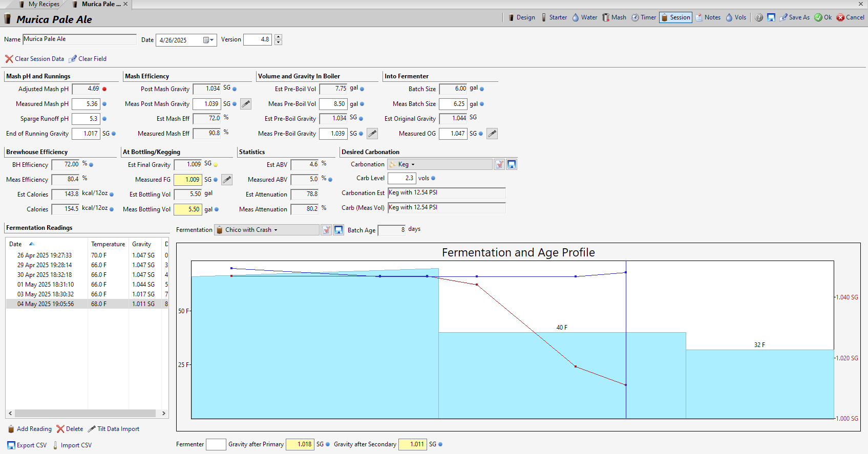Click the Gravity column header

coord(145,244)
